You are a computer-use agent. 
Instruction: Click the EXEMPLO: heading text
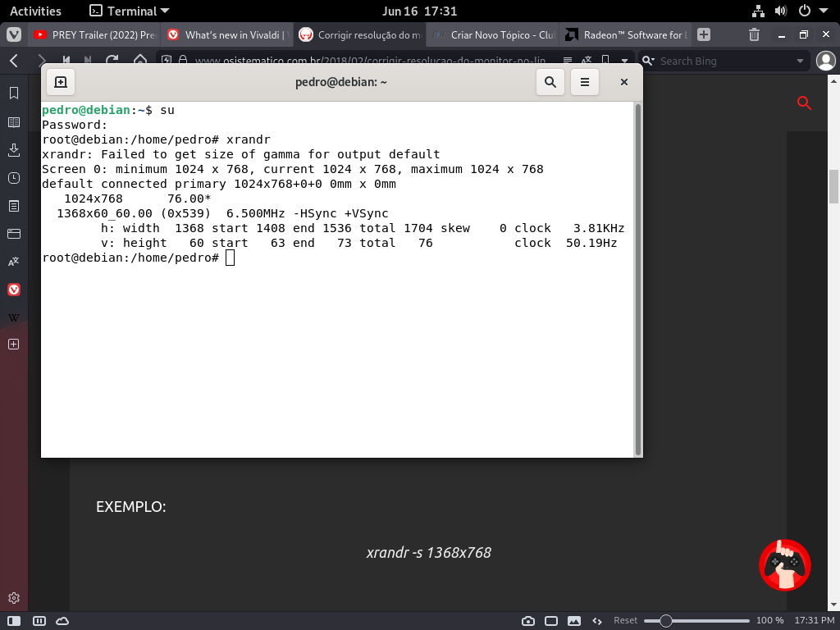pos(130,507)
